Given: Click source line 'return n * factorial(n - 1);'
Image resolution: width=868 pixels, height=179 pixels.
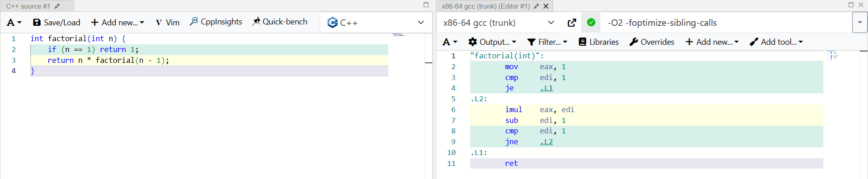Looking at the screenshot, I should tap(209, 60).
